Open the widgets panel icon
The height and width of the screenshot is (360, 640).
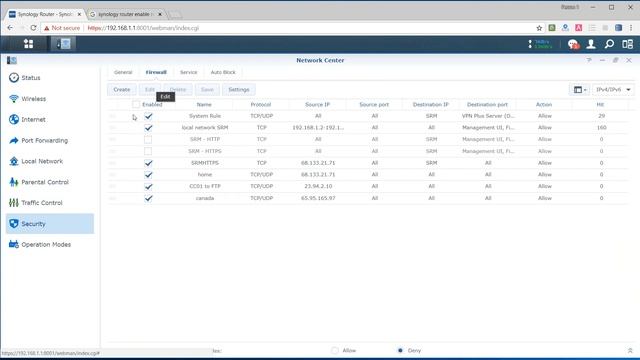coord(627,44)
